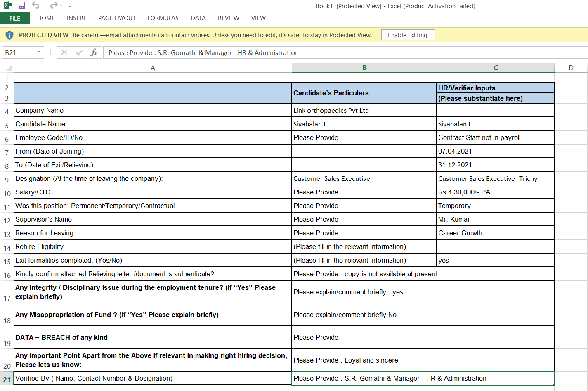Expand the Name Box dropdown arrow
The height and width of the screenshot is (391, 588).
pyautogui.click(x=39, y=52)
